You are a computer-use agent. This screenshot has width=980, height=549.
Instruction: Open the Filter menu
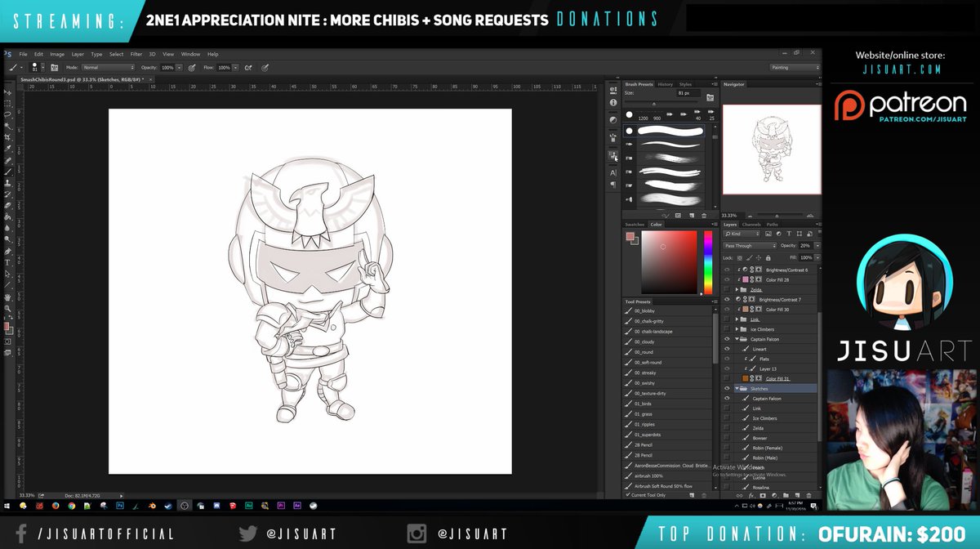(x=136, y=54)
